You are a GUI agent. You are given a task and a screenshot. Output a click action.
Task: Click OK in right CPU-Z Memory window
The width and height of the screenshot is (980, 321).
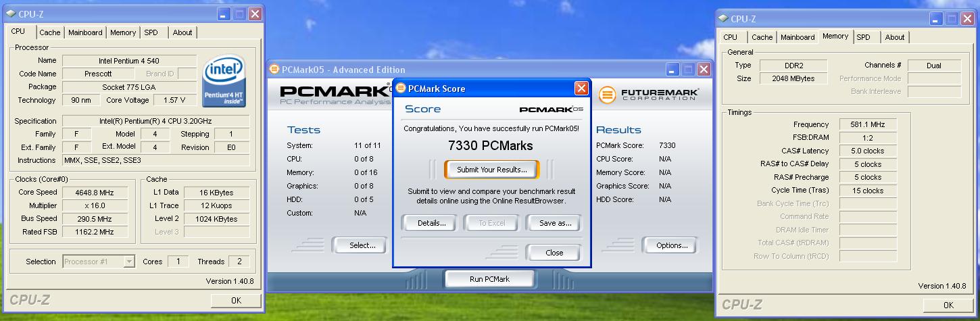(948, 305)
